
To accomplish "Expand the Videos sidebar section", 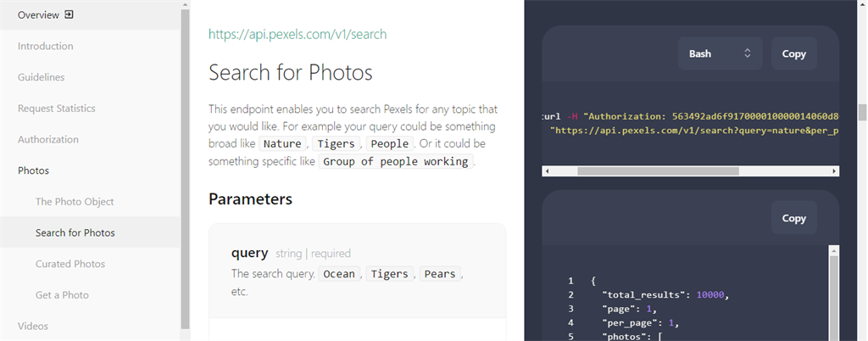I will [33, 326].
